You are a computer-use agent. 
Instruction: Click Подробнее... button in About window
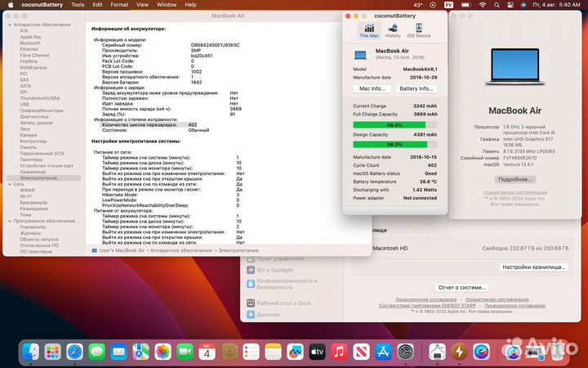click(514, 179)
